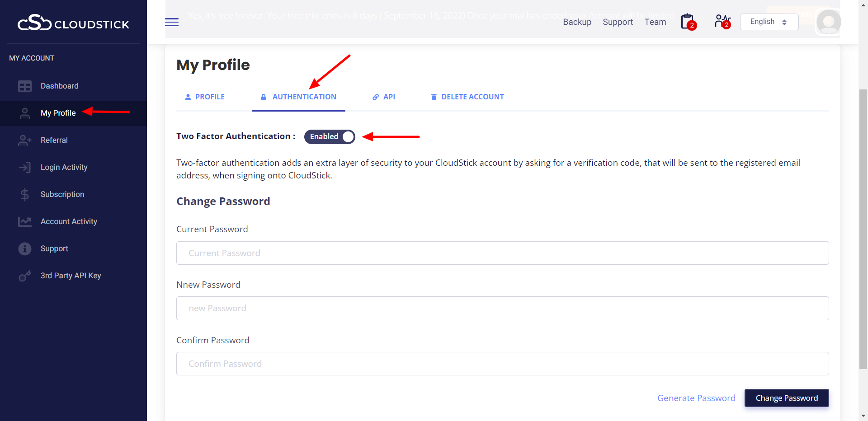The width and height of the screenshot is (868, 421).
Task: Open the clipboard notifications icon
Action: (x=688, y=22)
